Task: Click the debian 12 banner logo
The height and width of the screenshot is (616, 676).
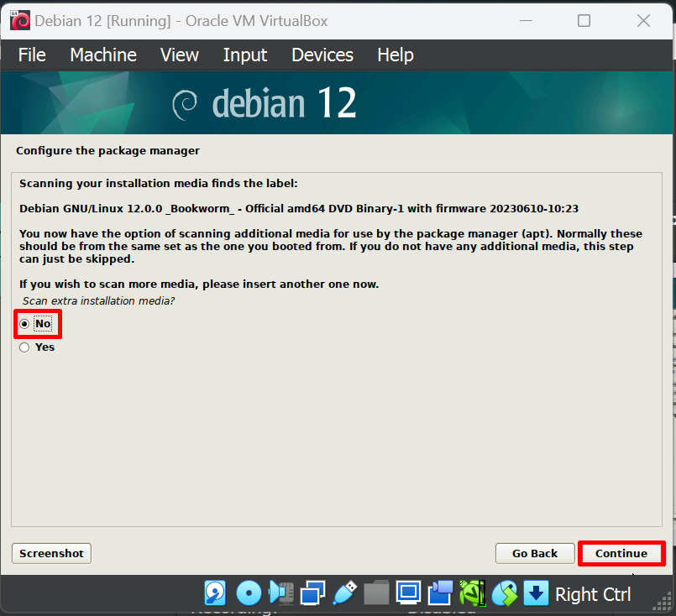Action: 264,102
